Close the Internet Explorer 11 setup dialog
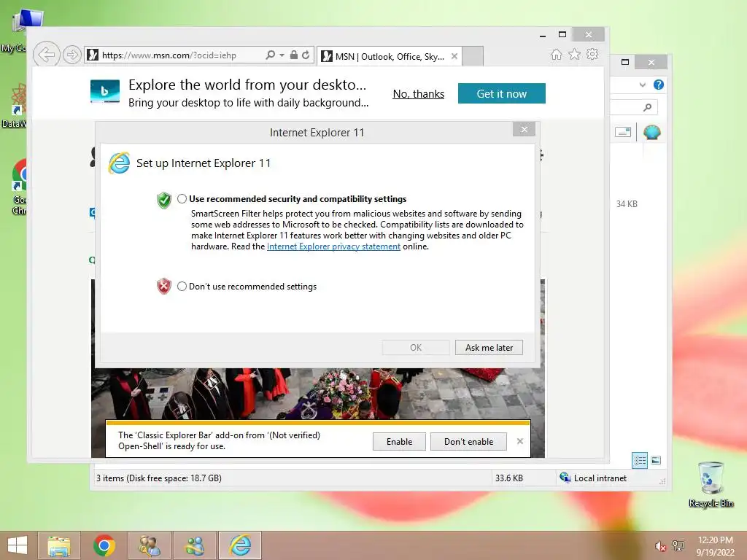Viewport: 747px width, 560px height. [524, 130]
